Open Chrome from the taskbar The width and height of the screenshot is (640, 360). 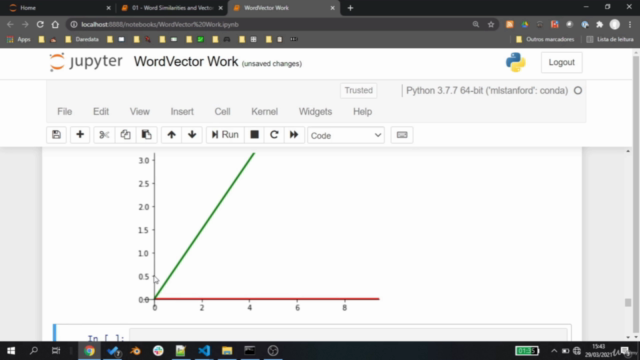point(89,351)
